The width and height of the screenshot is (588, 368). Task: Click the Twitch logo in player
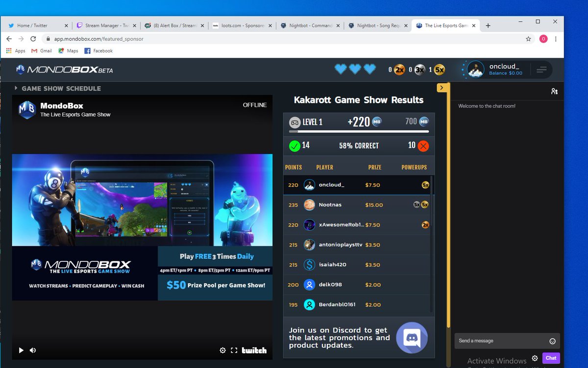254,350
